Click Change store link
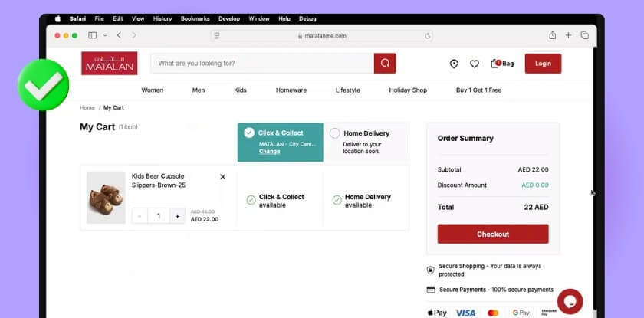644x318 pixels. coord(269,152)
